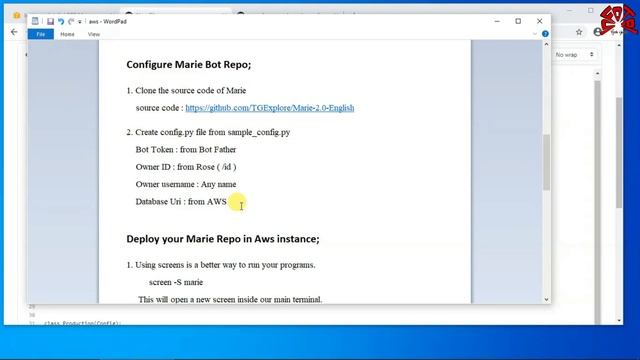Click the browser profile avatar icon
Viewport: 640px width, 360px height.
point(597,32)
